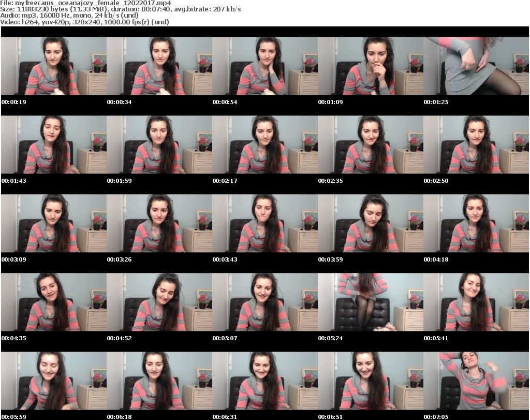Select the thumbnail frame at 00:04:52
The height and width of the screenshot is (420, 530).
(159, 302)
